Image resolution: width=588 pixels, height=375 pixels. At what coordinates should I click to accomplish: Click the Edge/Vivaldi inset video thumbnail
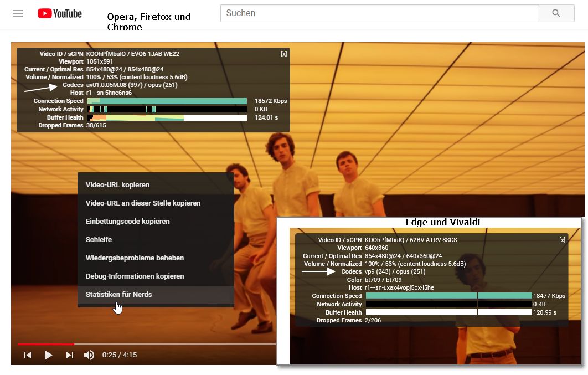(x=435, y=296)
